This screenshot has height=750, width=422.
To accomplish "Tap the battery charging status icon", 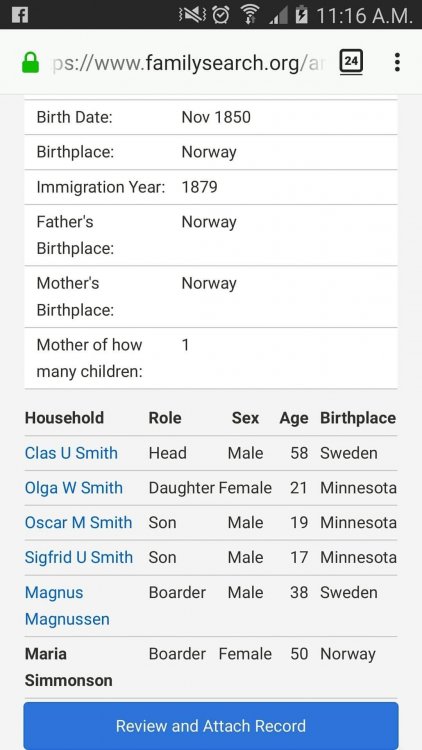I will tap(301, 15).
